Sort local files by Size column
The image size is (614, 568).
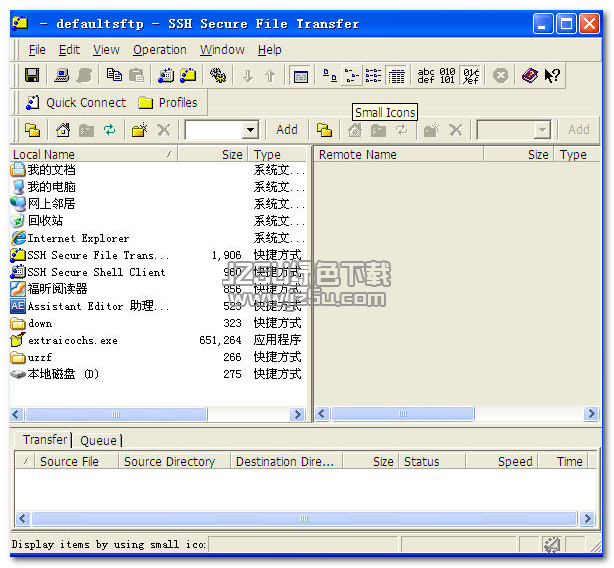[x=213, y=154]
